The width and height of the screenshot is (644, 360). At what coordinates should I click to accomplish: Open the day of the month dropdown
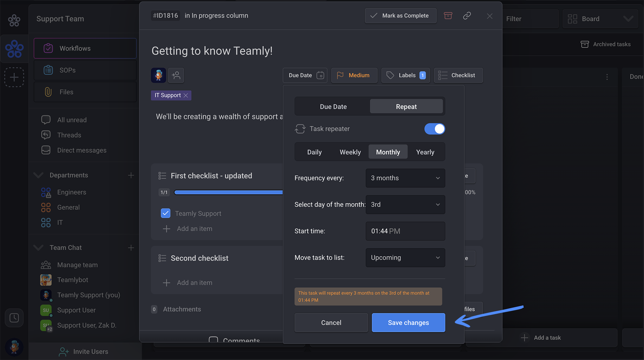pos(405,204)
